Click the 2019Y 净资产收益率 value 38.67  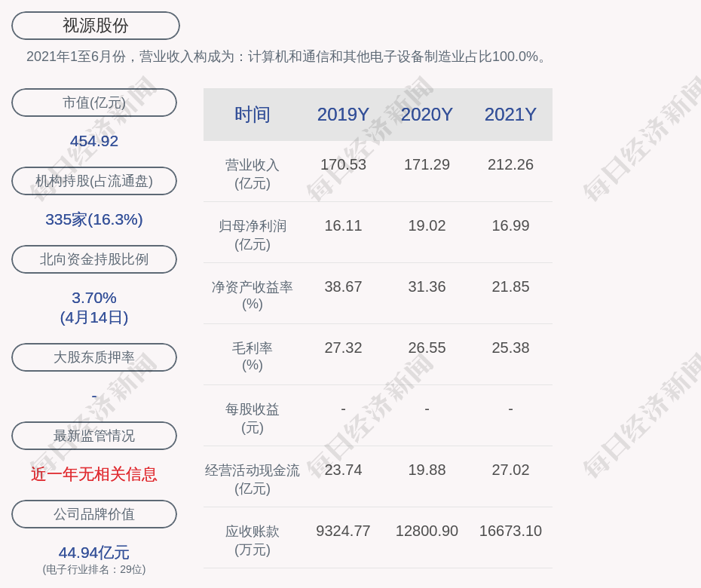click(343, 286)
